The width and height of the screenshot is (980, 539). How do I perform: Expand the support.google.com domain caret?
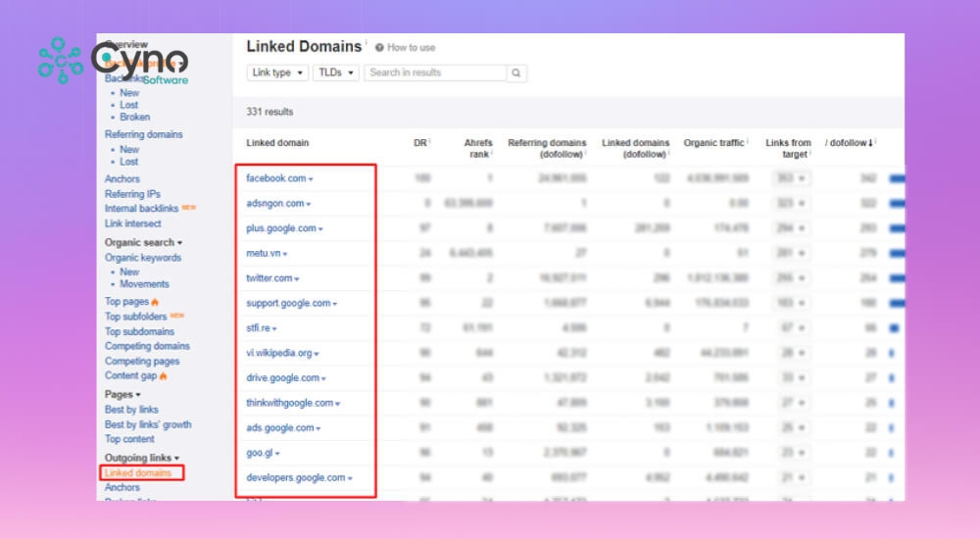pyautogui.click(x=335, y=304)
